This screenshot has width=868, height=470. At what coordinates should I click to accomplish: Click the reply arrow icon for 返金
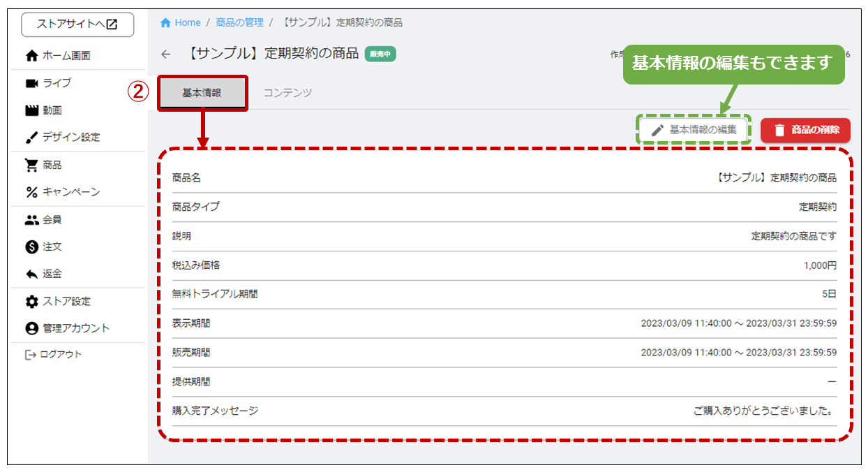[x=31, y=274]
